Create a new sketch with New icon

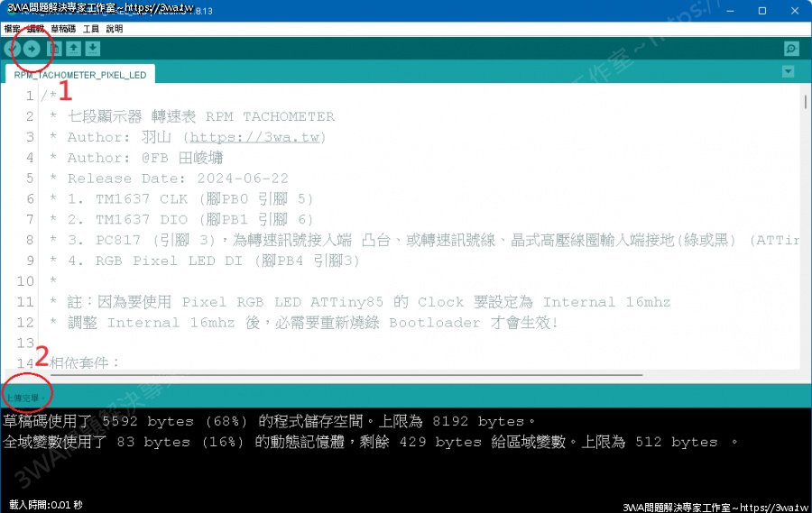click(x=55, y=49)
